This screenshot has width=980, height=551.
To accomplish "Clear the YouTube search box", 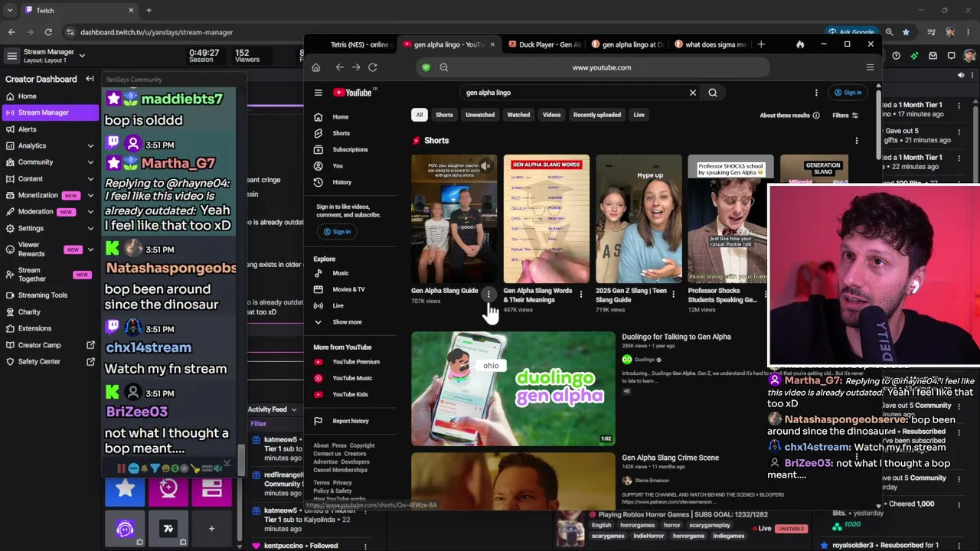I will pyautogui.click(x=693, y=93).
